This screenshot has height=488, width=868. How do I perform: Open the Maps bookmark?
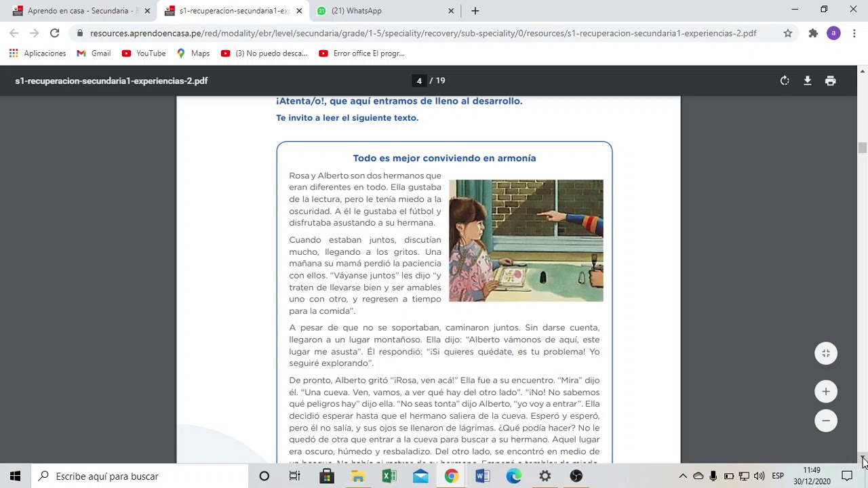click(193, 54)
